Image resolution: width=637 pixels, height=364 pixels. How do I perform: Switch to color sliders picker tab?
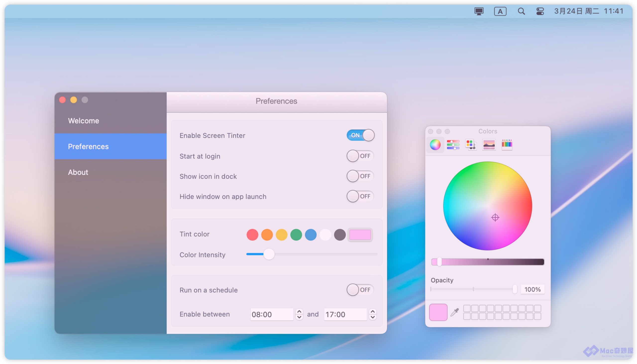pos(453,145)
